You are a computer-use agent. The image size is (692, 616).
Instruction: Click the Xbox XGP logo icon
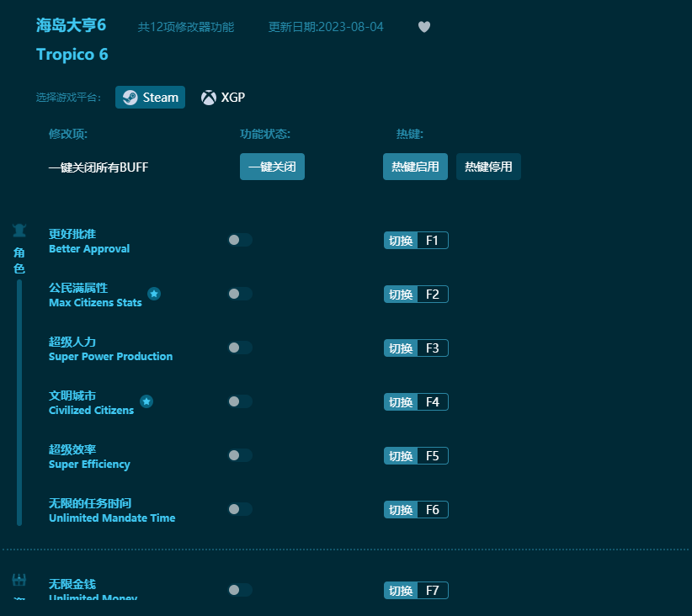coord(209,98)
